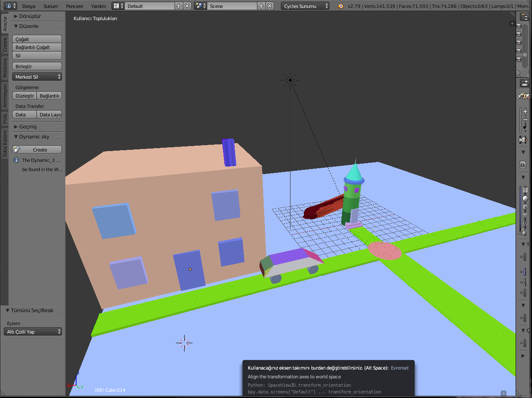Click the Evrensel orientation text in tooltip
532x398 pixels.
click(x=400, y=368)
